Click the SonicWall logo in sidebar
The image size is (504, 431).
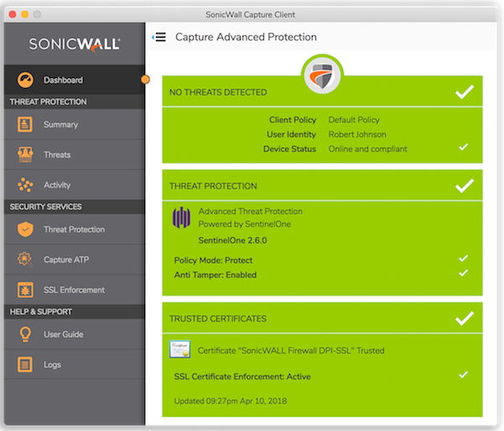click(75, 44)
